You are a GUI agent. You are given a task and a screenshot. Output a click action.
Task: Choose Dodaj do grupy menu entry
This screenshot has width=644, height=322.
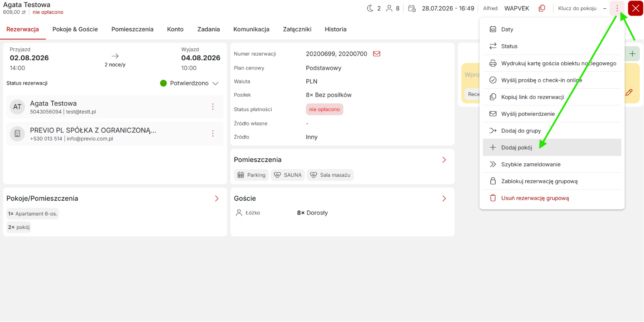click(x=552, y=130)
